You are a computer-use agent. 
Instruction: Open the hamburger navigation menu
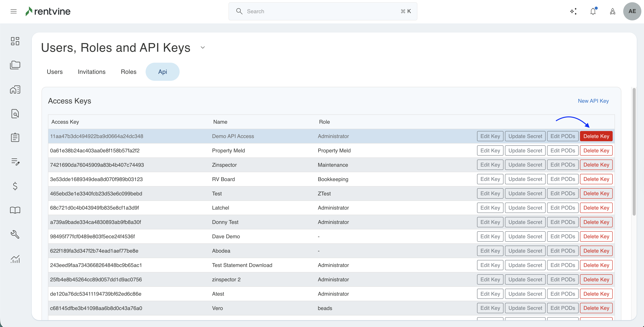[x=13, y=11]
